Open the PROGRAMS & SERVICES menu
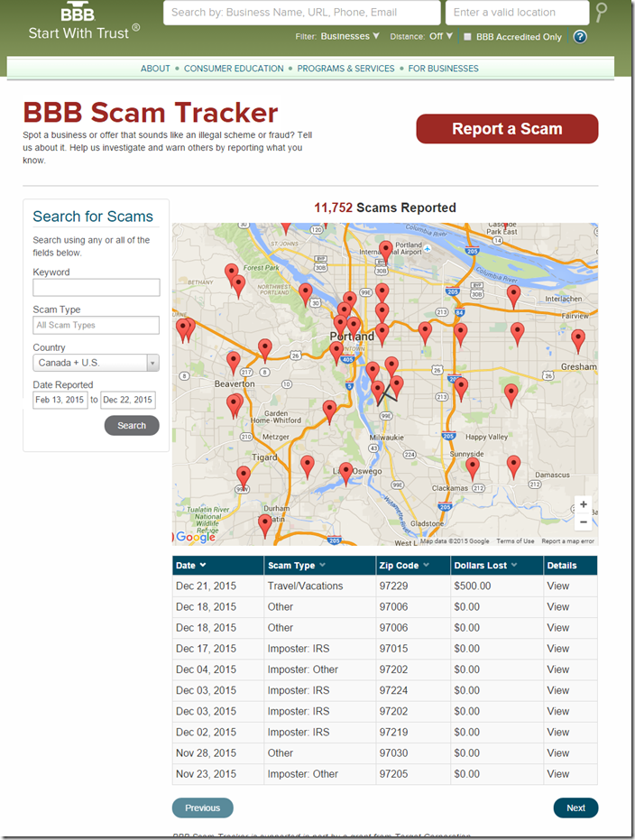 (345, 69)
